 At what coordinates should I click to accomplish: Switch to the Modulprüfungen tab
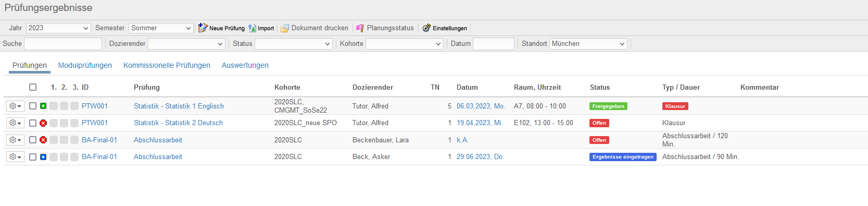pos(85,65)
